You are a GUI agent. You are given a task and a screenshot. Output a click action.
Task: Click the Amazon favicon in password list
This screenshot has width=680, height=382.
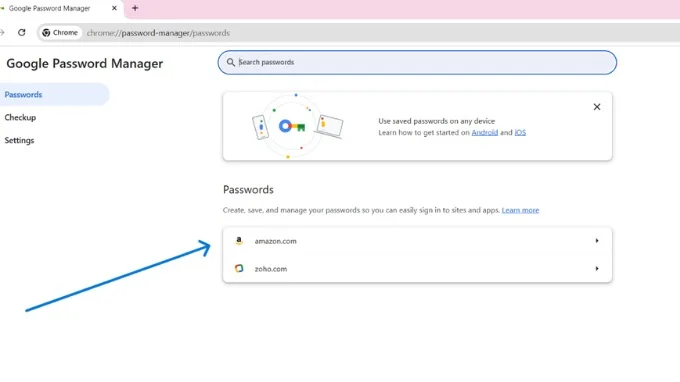click(x=239, y=241)
